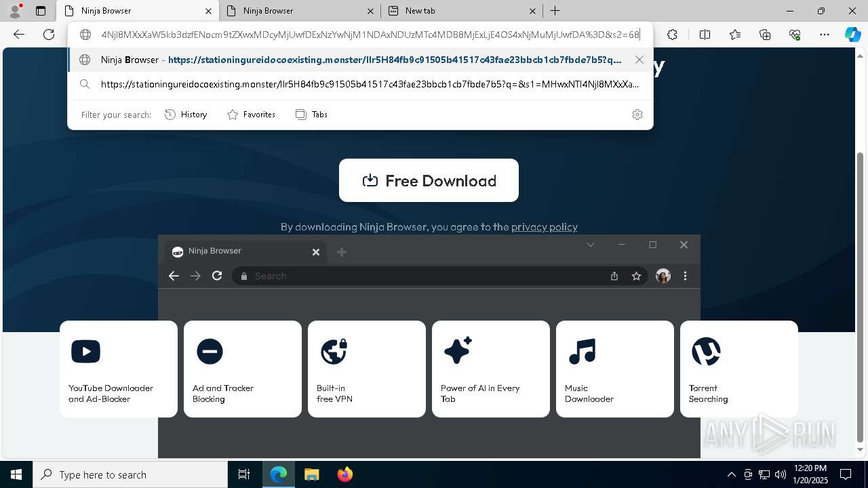868x488 pixels.
Task: Filter suggestions by Tabs
Action: point(311,115)
